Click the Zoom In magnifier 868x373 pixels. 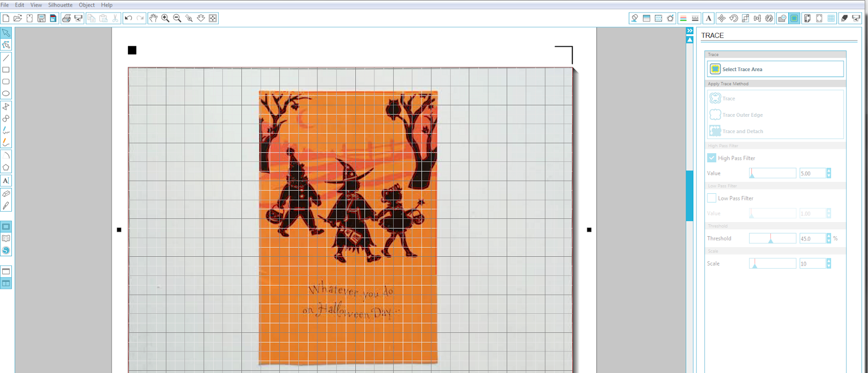pyautogui.click(x=165, y=18)
